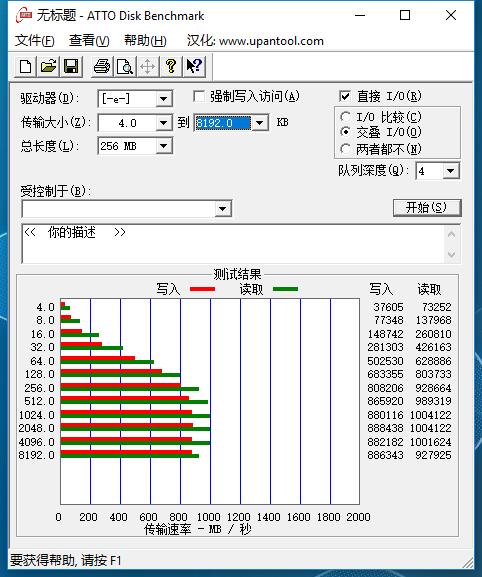The image size is (482, 577).
Task: Uncheck 直接 I/O(R) checkbox
Action: pos(345,96)
